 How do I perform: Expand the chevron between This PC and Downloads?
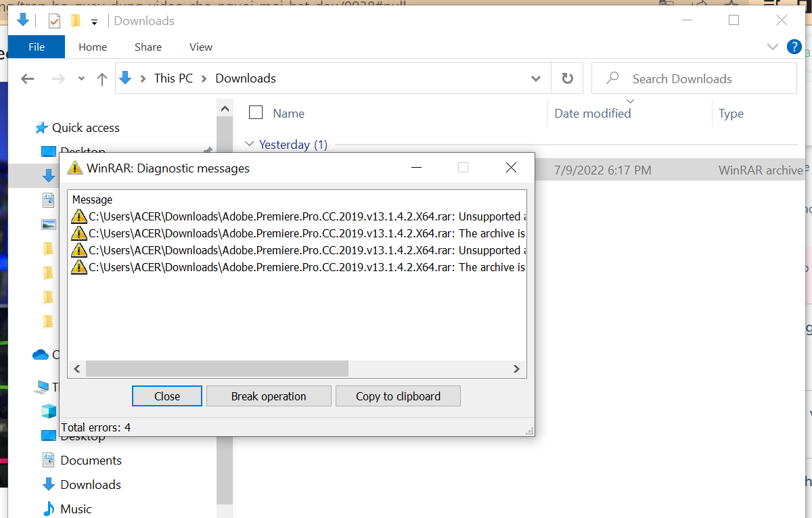point(204,78)
